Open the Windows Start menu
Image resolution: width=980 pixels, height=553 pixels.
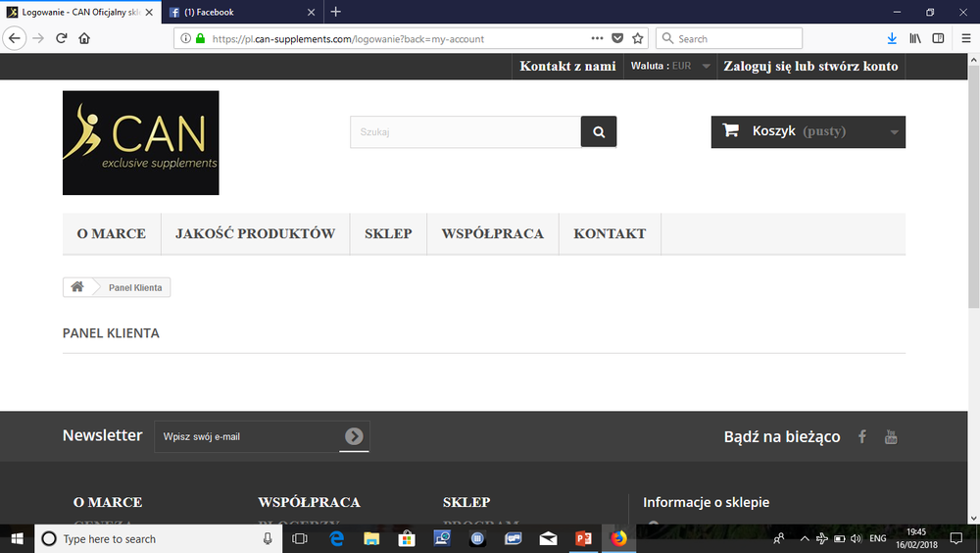tap(17, 538)
